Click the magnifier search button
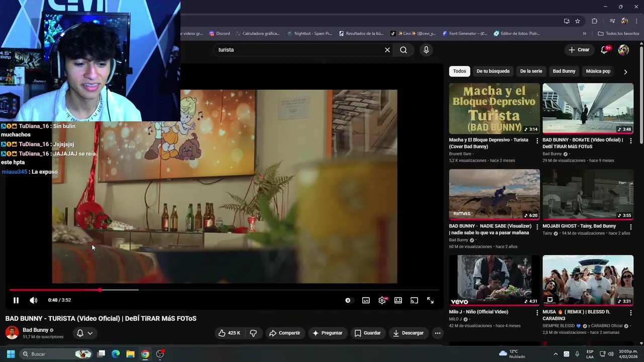Screen dimensions: 644x362 404,50
